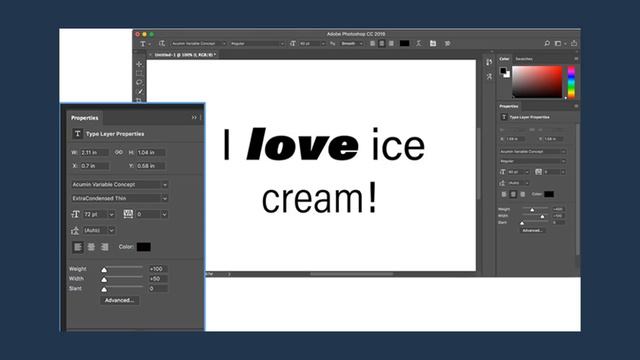Image resolution: width=640 pixels, height=360 pixels.
Task: Click the X position field showing 0.7 in
Action: click(95, 166)
